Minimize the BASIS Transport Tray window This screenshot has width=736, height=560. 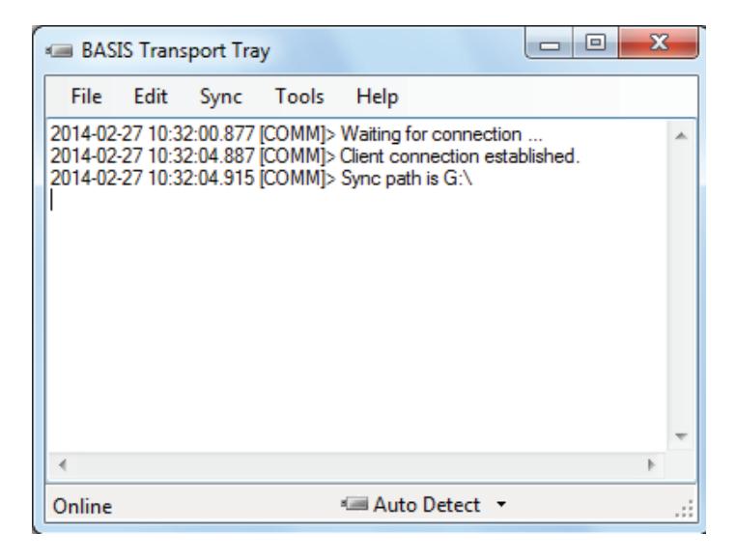550,43
